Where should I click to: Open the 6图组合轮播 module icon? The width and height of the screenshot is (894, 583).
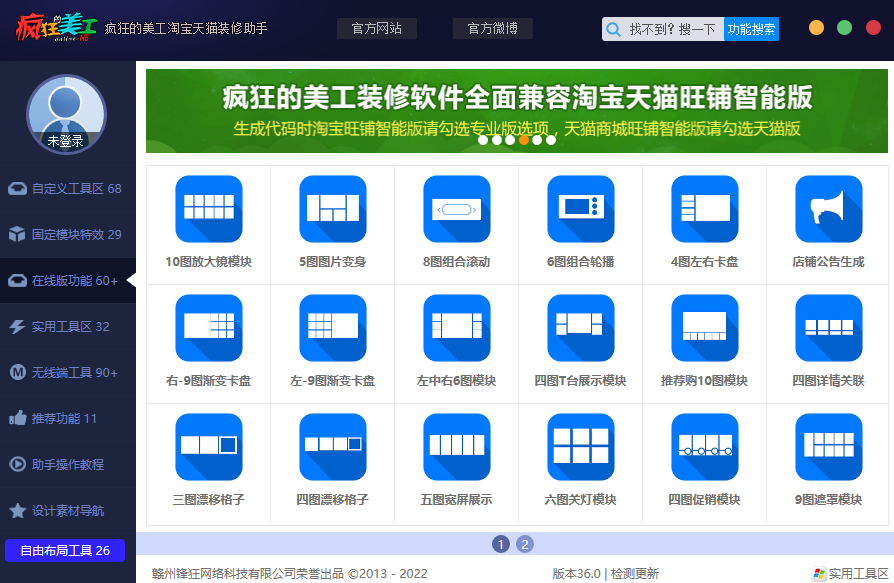[581, 209]
